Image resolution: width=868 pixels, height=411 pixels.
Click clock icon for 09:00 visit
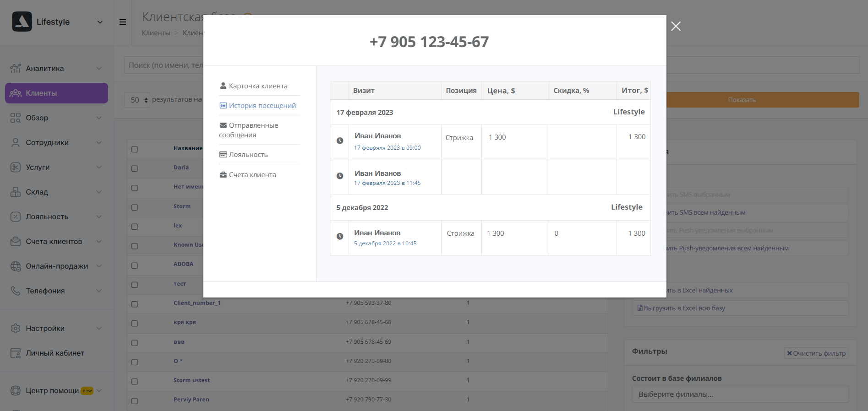(x=340, y=141)
